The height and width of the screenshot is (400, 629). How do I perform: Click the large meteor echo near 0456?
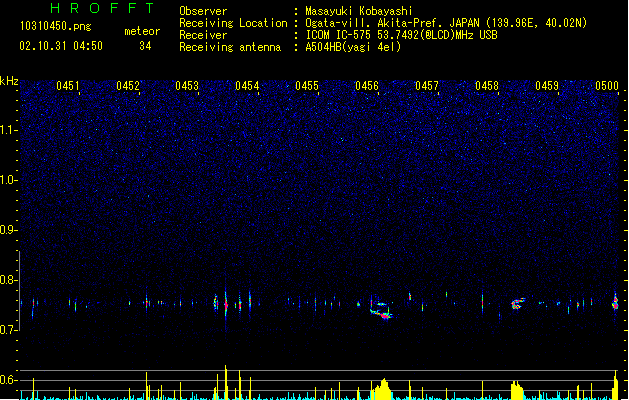click(381, 311)
